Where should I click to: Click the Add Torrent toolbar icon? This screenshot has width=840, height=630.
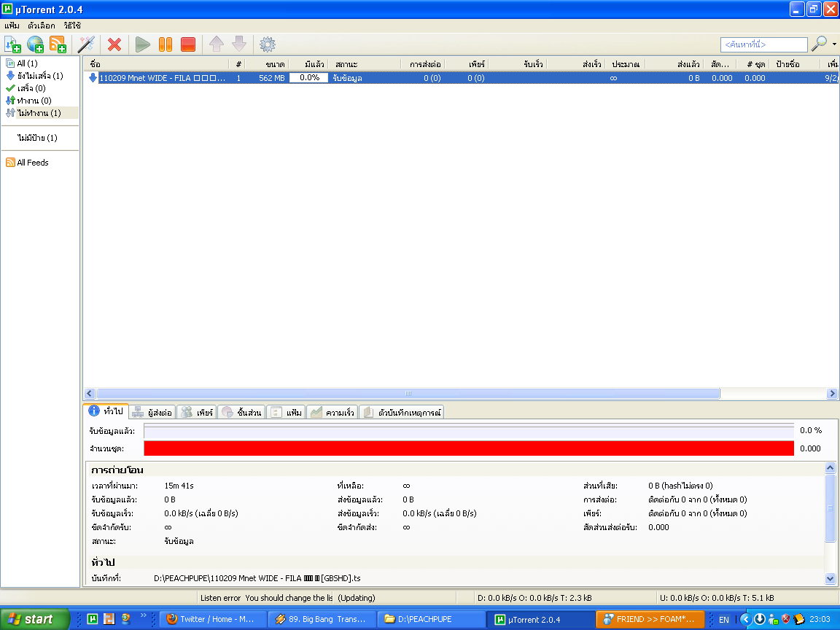[x=12, y=44]
